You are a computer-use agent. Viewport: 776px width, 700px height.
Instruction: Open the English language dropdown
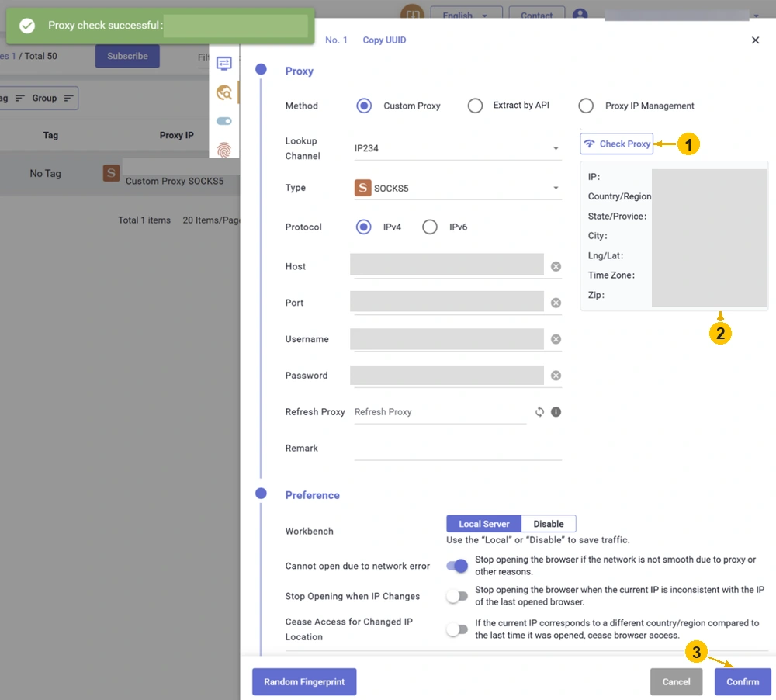click(x=466, y=14)
